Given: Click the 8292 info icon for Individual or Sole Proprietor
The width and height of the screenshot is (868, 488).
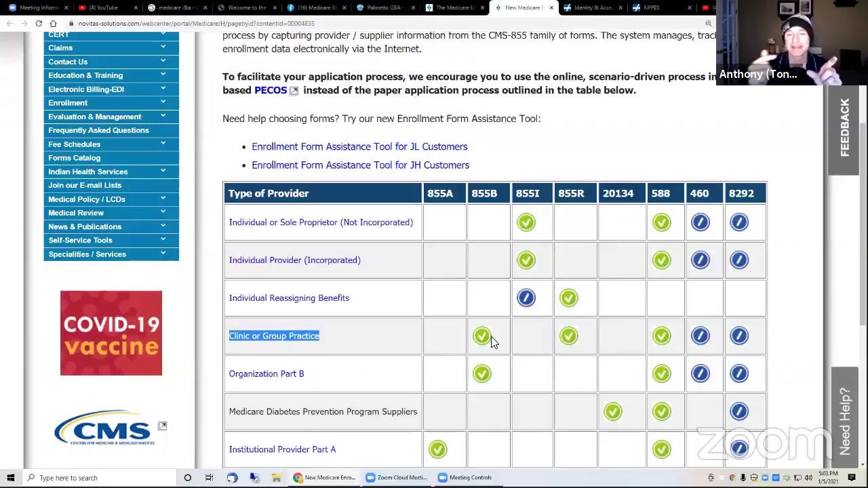Looking at the screenshot, I should (x=739, y=222).
